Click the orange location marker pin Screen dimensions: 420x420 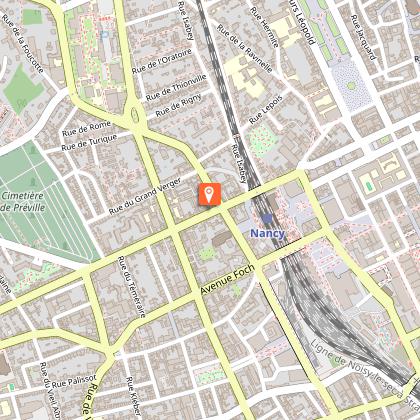(209, 194)
